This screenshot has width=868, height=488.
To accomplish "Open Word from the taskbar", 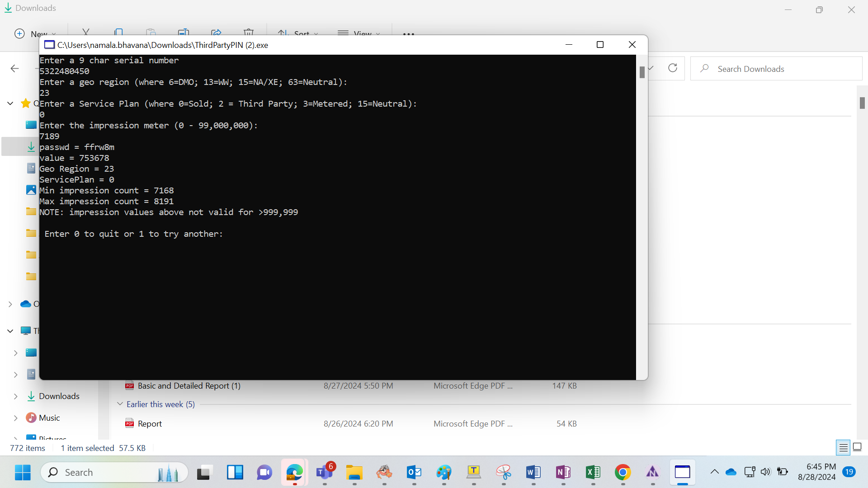I will point(533,473).
